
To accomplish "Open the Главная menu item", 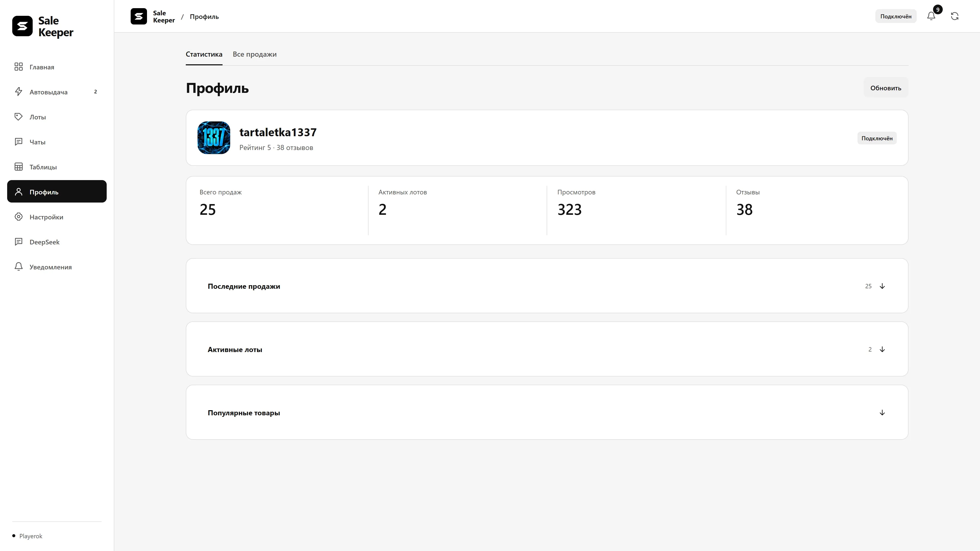I will coord(57,67).
